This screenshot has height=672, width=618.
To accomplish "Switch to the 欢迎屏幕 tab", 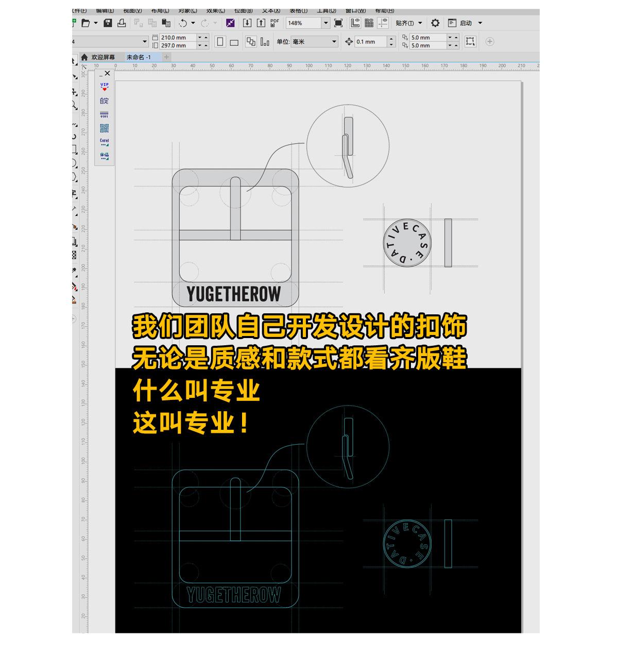I will (103, 57).
